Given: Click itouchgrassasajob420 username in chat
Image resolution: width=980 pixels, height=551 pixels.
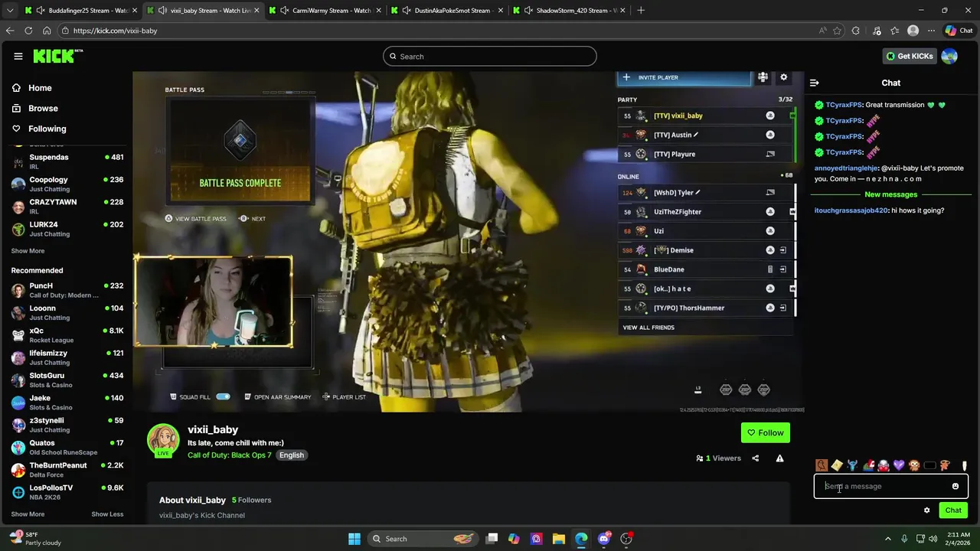Looking at the screenshot, I should 851,210.
